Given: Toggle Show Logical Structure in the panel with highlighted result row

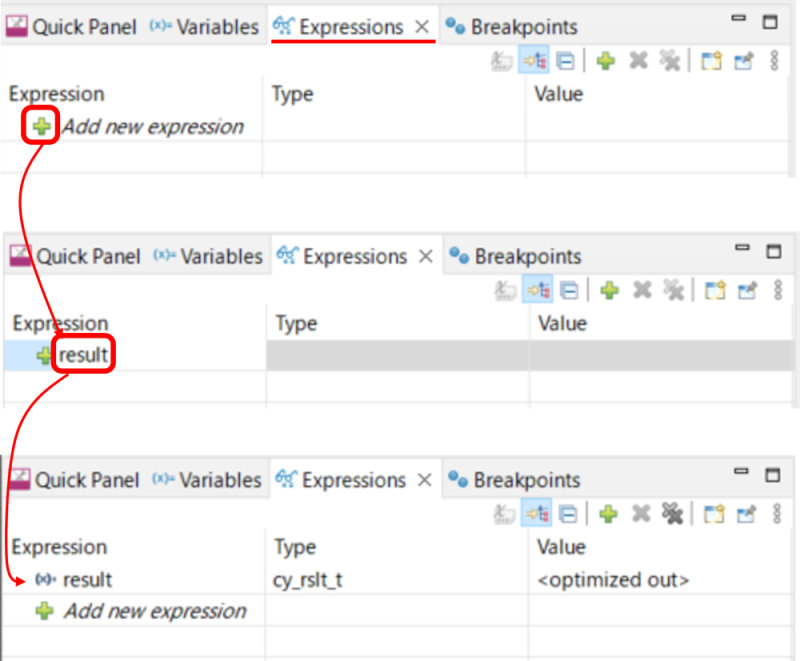Looking at the screenshot, I should click(x=537, y=290).
